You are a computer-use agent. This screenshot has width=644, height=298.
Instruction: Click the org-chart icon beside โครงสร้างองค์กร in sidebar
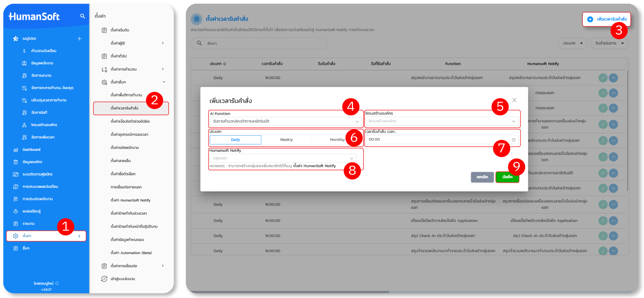(24, 125)
